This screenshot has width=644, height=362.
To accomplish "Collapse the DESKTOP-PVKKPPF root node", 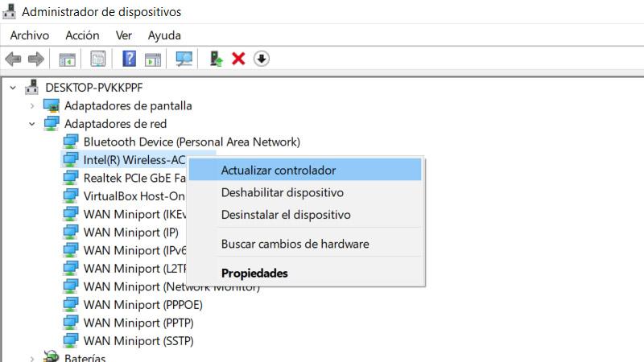I will pyautogui.click(x=14, y=87).
